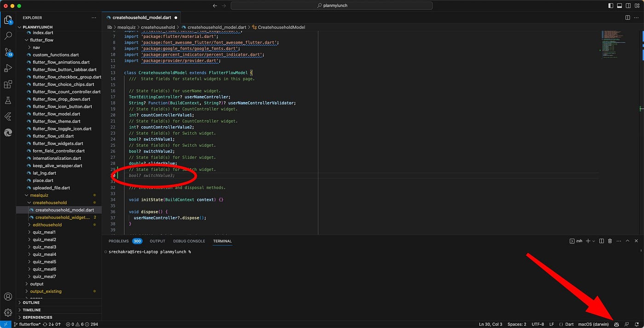Open notifications bell in status bar
The image size is (644, 328).
pyautogui.click(x=637, y=324)
